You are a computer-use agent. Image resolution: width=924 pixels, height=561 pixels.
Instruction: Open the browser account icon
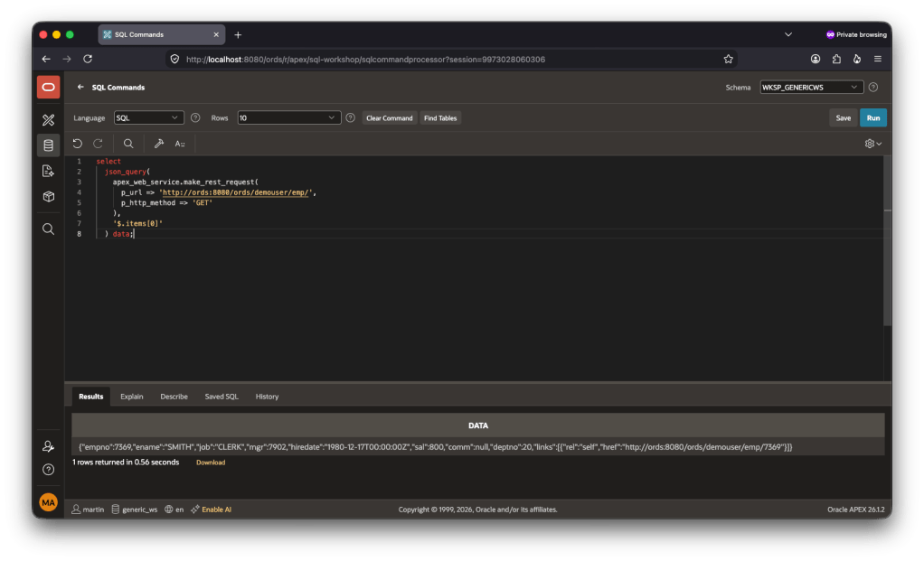816,59
